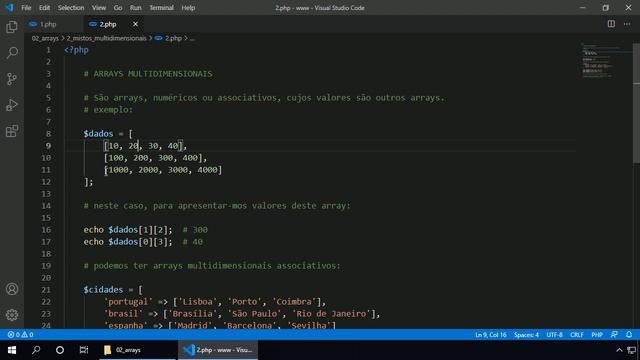
Task: Open Windows taskbar search
Action: pos(36,350)
